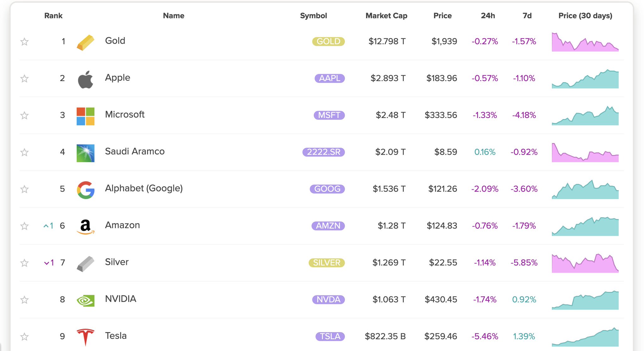Viewport: 644px width, 351px height.
Task: Click Silver's -5.85% 7d change
Action: (x=524, y=263)
